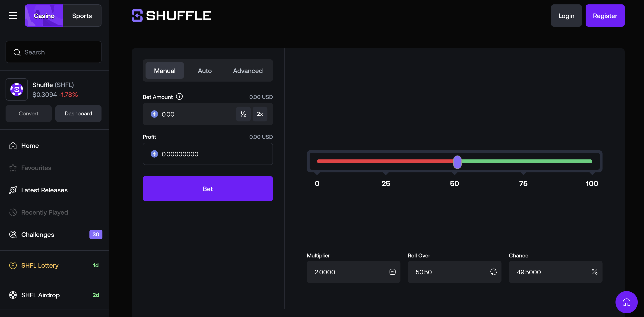Click the Shuffle logo in header
The width and height of the screenshot is (644, 317).
[x=171, y=16]
